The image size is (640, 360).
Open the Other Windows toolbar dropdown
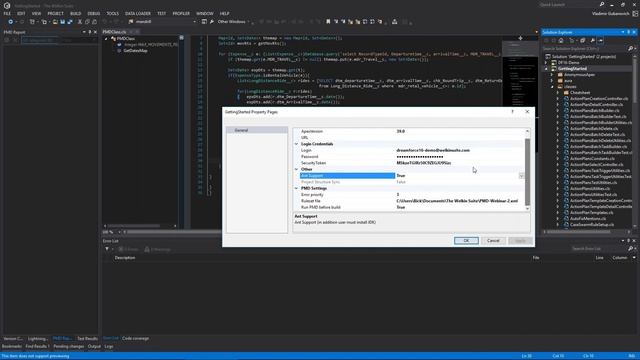pos(233,22)
